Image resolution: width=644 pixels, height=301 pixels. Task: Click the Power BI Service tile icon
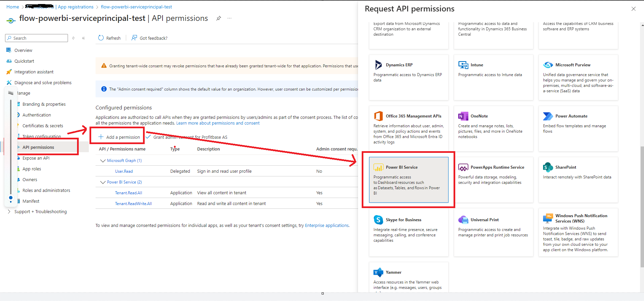pos(378,167)
